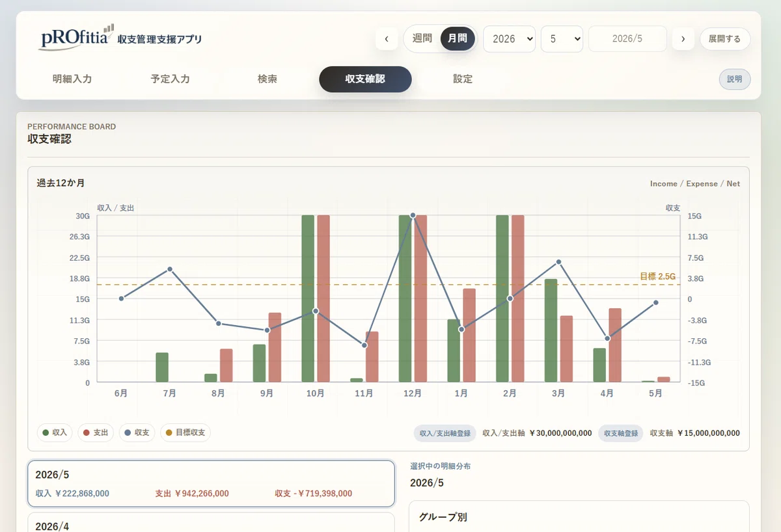
Task: Open the month 5 dropdown
Action: point(562,39)
